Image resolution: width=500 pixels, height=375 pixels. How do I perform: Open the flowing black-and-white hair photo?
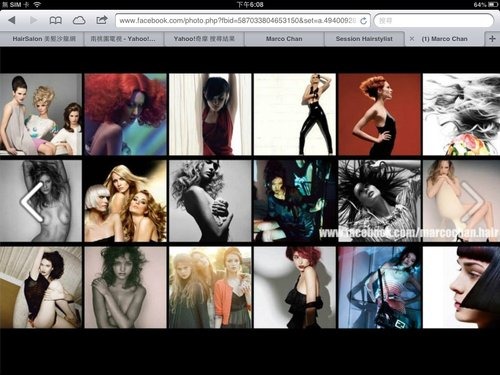461,114
